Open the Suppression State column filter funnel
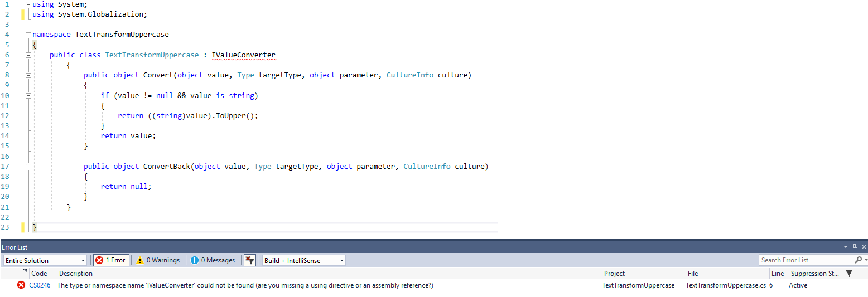 click(x=849, y=274)
